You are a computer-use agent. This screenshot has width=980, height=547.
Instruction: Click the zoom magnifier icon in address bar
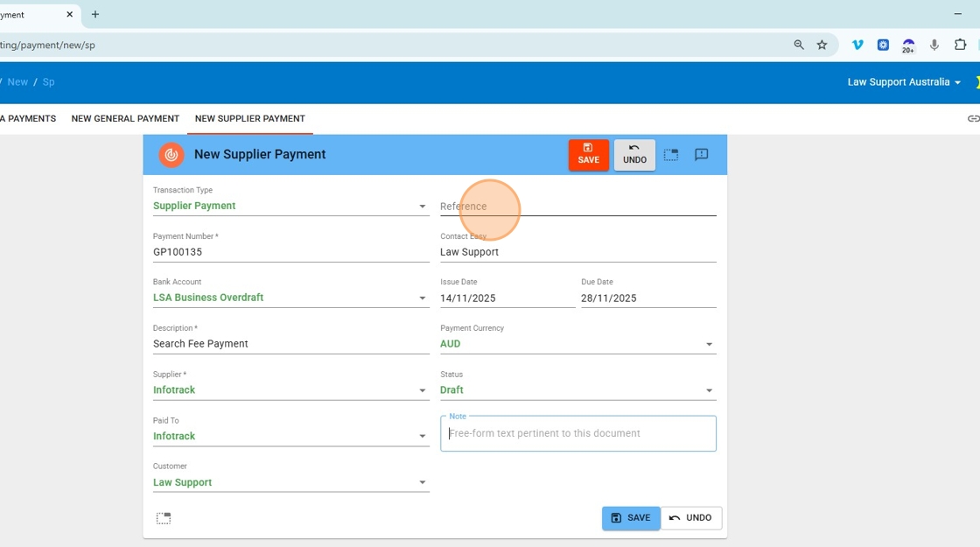pos(799,45)
